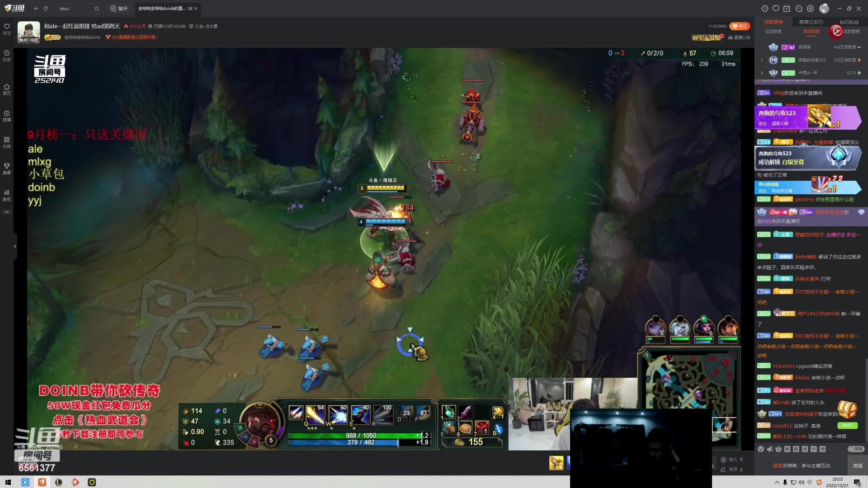
Task: Switch to 贵宾(2.8万) tab
Action: pyautogui.click(x=811, y=22)
